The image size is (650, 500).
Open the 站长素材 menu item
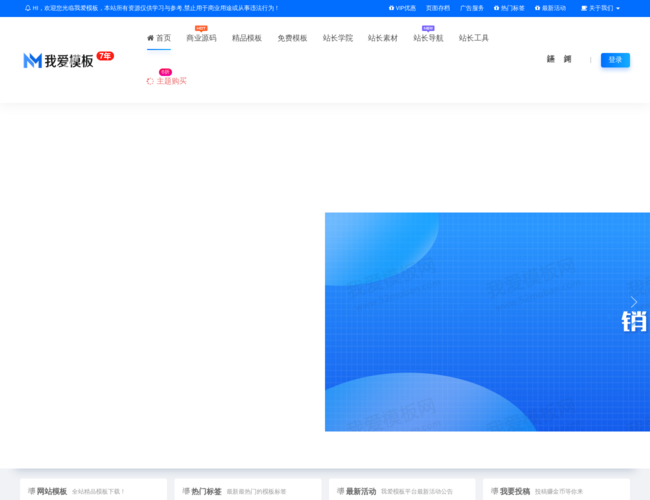pyautogui.click(x=383, y=38)
